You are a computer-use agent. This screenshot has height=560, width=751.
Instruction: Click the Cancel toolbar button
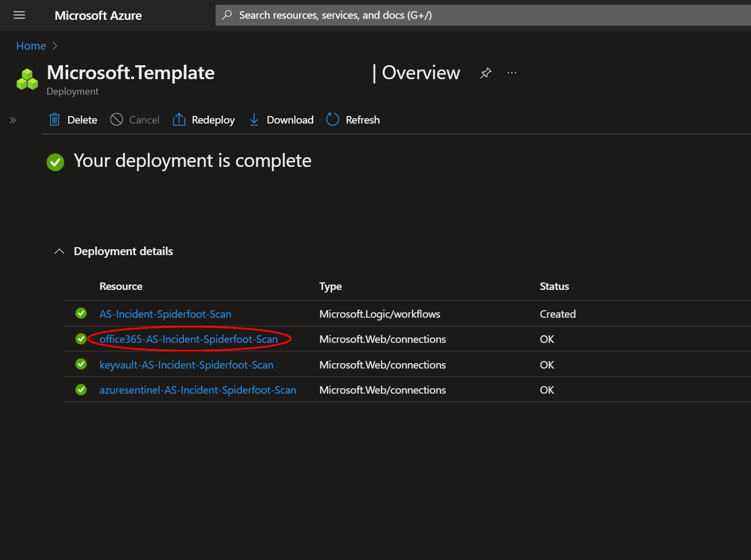(x=135, y=120)
